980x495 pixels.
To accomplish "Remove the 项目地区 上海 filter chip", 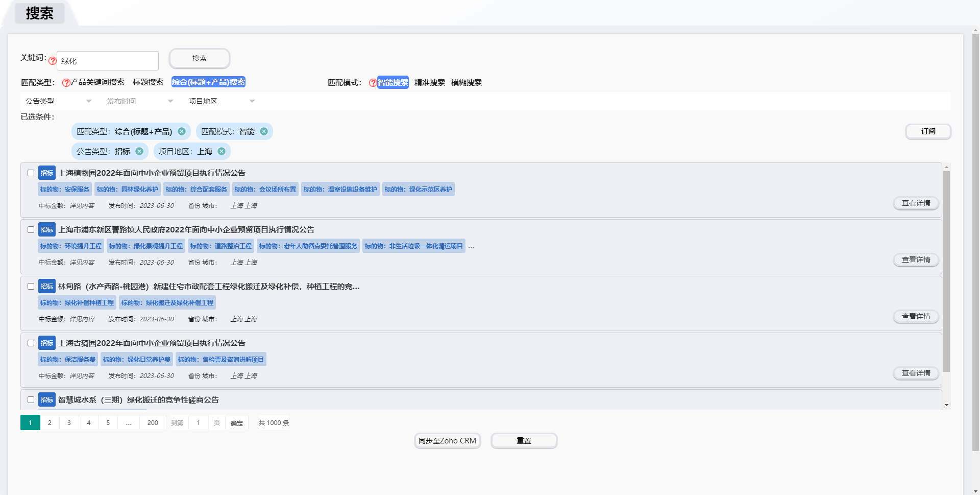I will pyautogui.click(x=222, y=152).
